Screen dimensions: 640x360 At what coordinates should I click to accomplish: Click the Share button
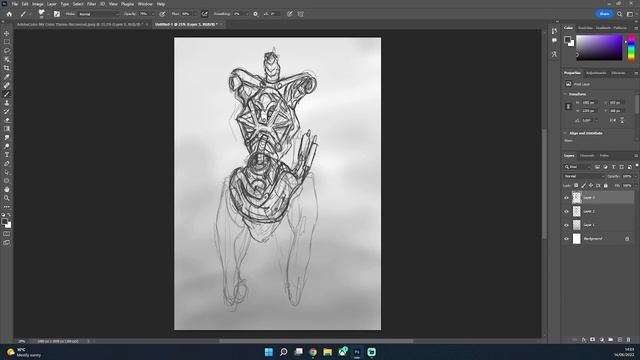604,14
